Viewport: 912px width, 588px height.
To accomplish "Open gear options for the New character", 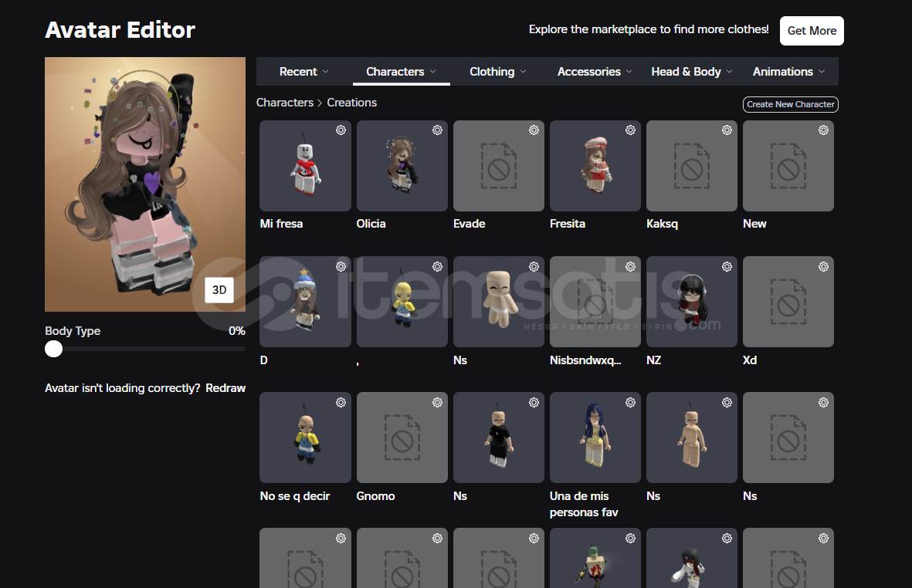I will pyautogui.click(x=824, y=130).
